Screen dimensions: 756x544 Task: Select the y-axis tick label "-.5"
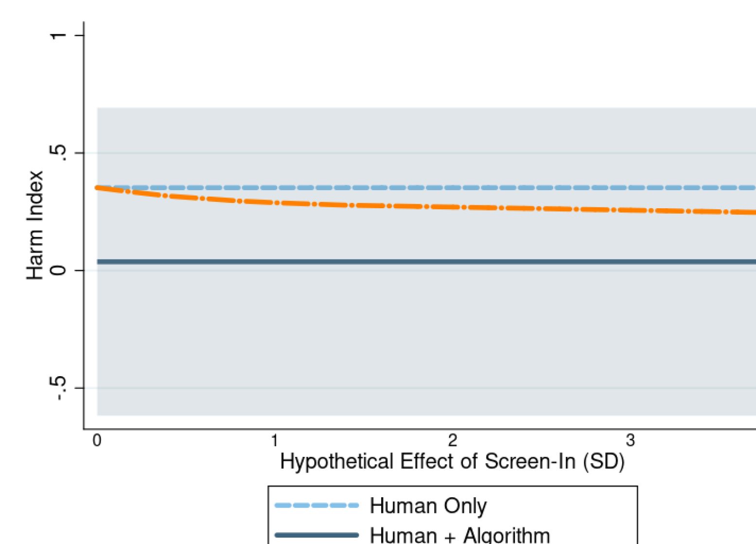[58, 388]
